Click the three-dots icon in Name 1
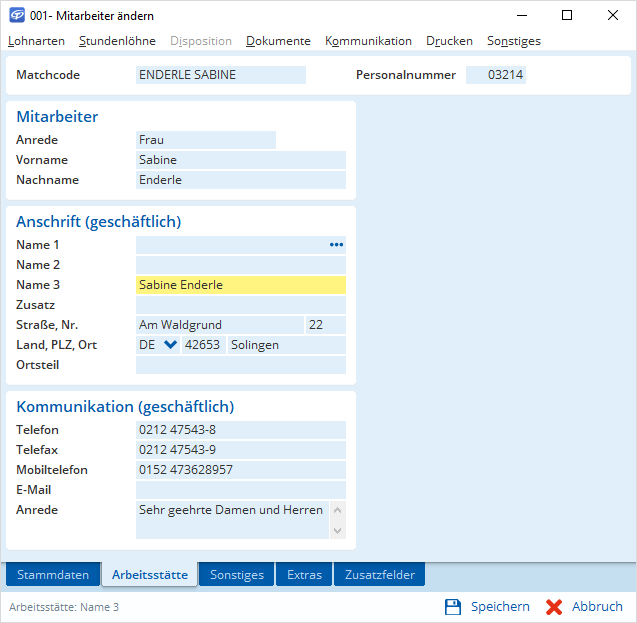The width and height of the screenshot is (637, 623). [336, 245]
